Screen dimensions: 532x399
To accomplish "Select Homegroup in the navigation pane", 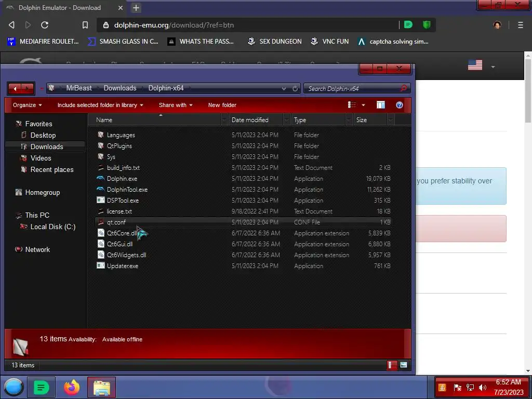I will (43, 192).
